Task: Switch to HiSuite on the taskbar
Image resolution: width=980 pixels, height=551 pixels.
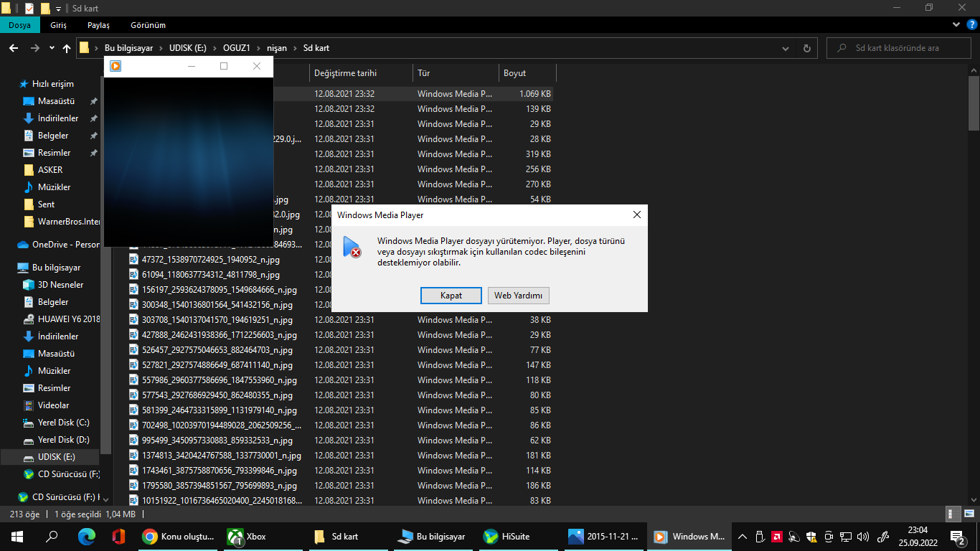Action: click(x=517, y=537)
